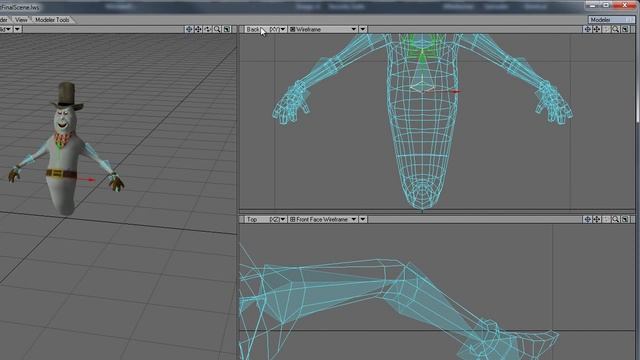Click the center-view icon in the left perspective viewport
The image size is (640, 360).
pos(189,29)
